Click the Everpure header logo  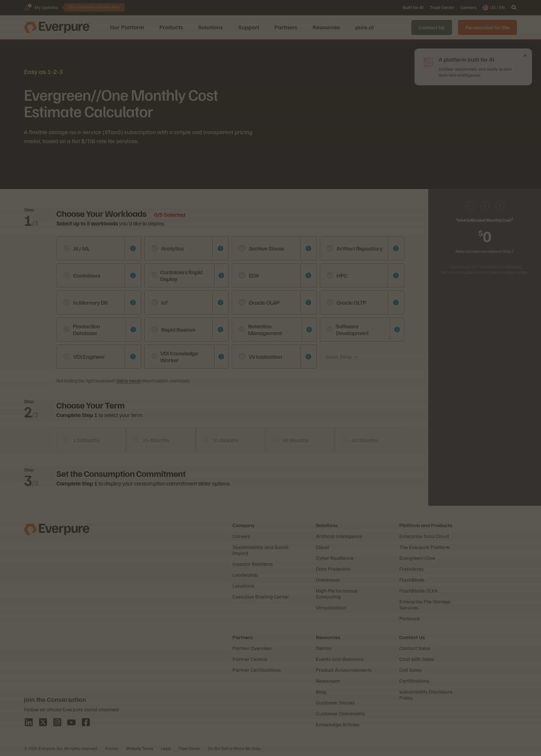click(x=57, y=27)
